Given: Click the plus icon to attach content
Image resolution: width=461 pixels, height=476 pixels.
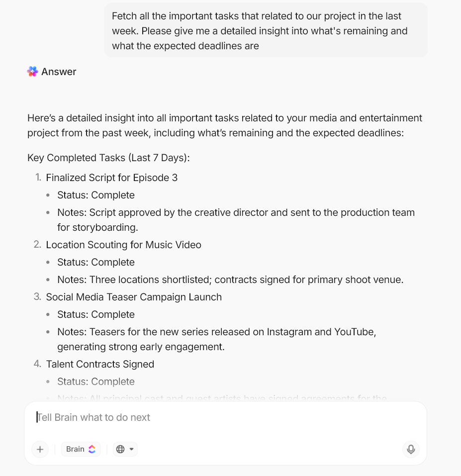Looking at the screenshot, I should coord(40,449).
